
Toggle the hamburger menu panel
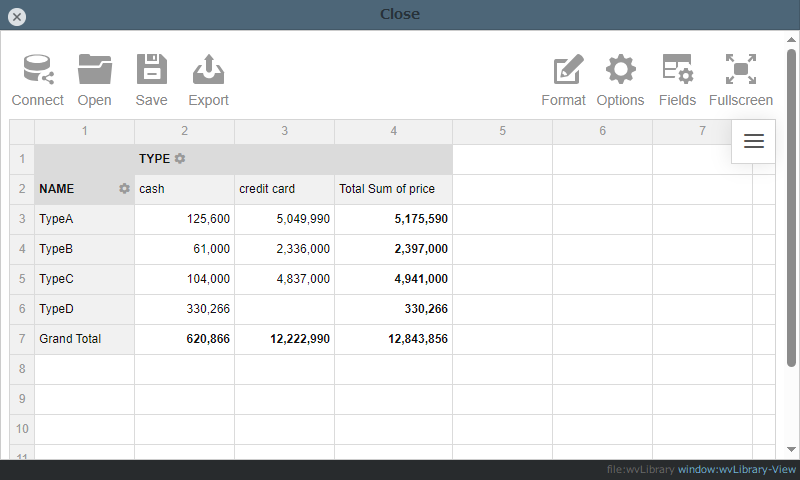click(x=754, y=141)
